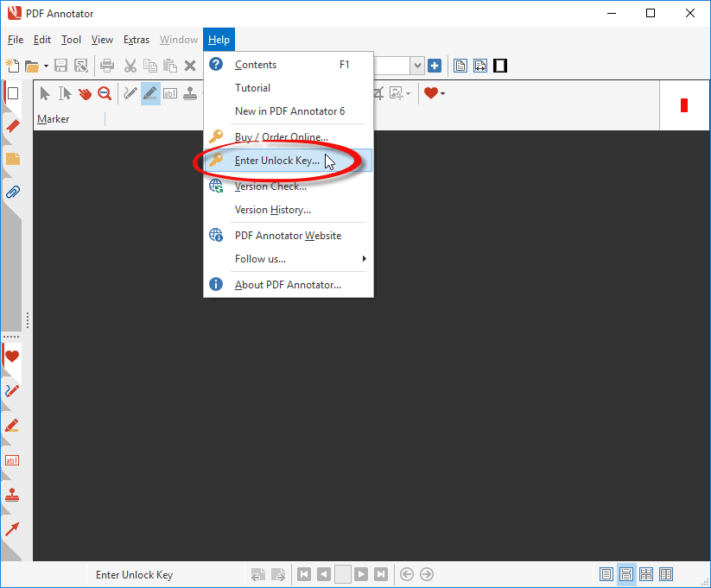Image resolution: width=711 pixels, height=588 pixels.
Task: Select the Hand pan tool
Action: point(85,93)
